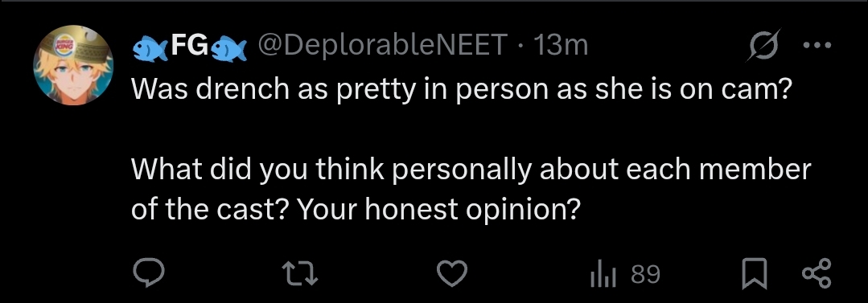Open the three-dot more options menu

[x=817, y=45]
